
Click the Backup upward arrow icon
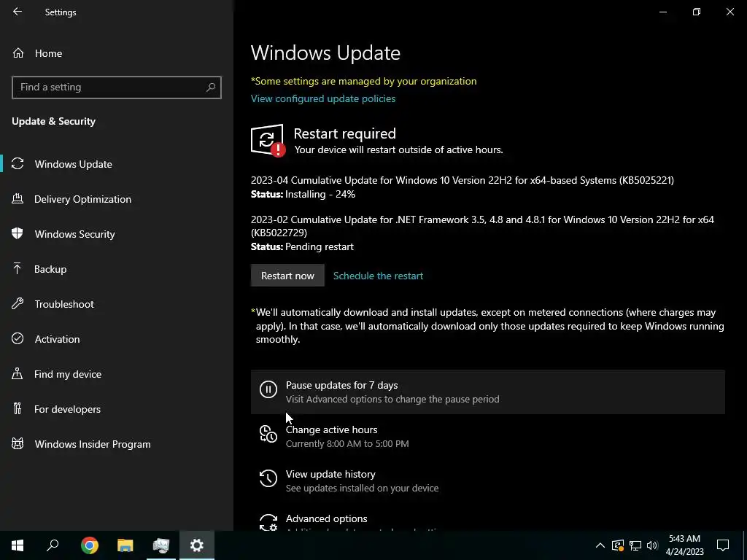[x=18, y=268]
